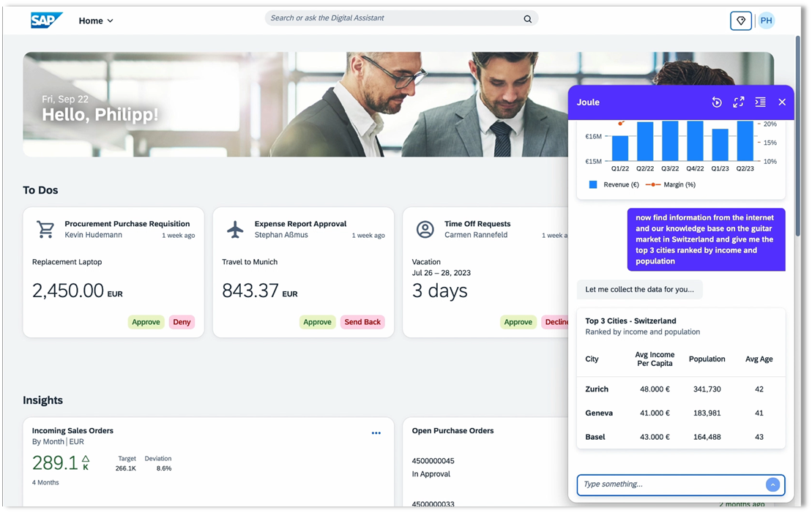Open the Joule diamond icon in header
Screen dimensions: 812x513
740,20
